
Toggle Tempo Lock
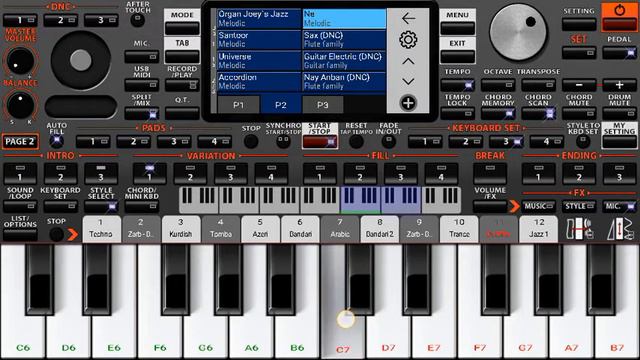point(457,113)
